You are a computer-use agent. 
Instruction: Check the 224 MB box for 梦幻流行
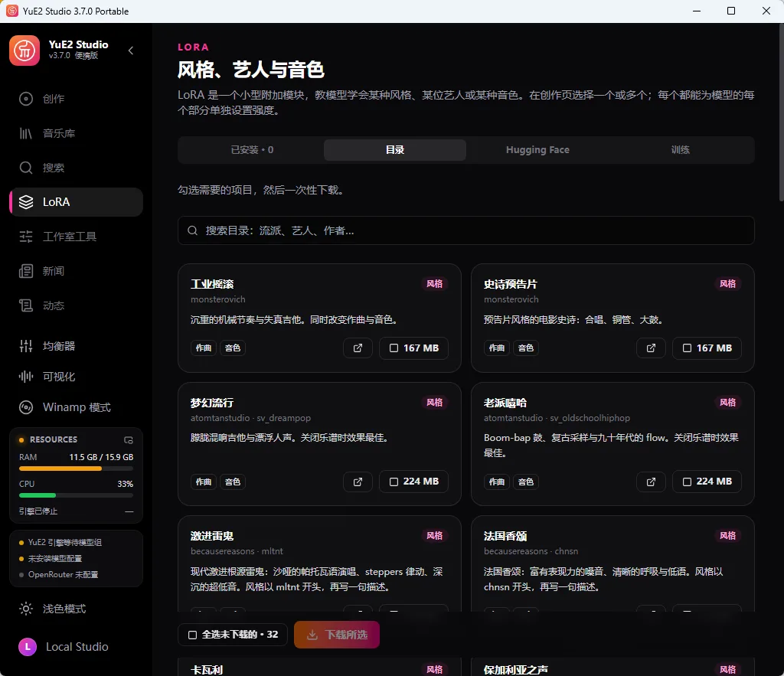[x=413, y=482]
